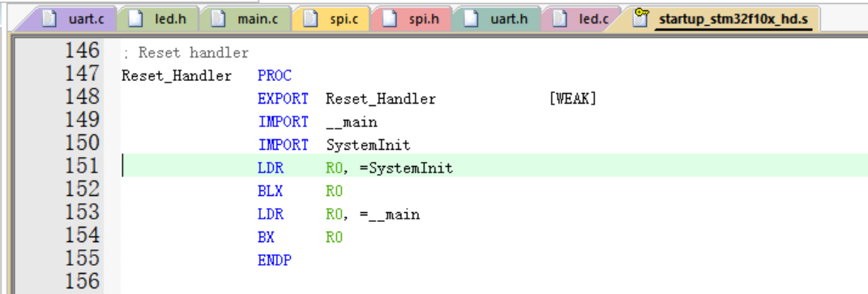Click line number 147 in the gutter
This screenshot has width=868, height=294.
point(82,74)
